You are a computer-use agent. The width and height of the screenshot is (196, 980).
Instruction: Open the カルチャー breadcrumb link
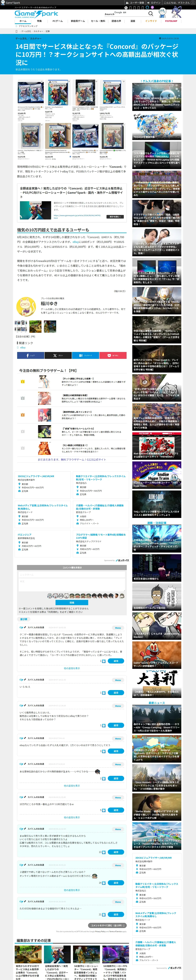[36, 38]
